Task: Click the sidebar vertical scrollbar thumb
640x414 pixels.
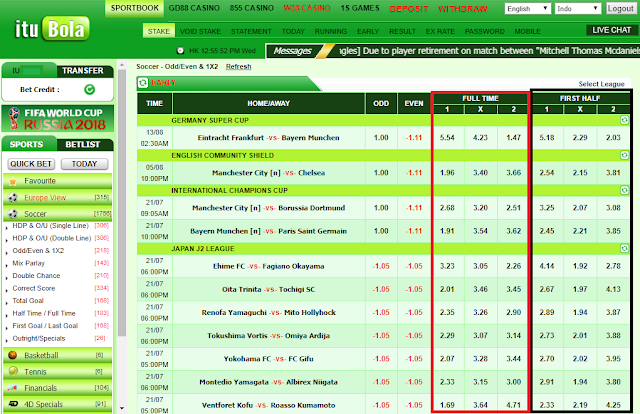Action: (122, 202)
